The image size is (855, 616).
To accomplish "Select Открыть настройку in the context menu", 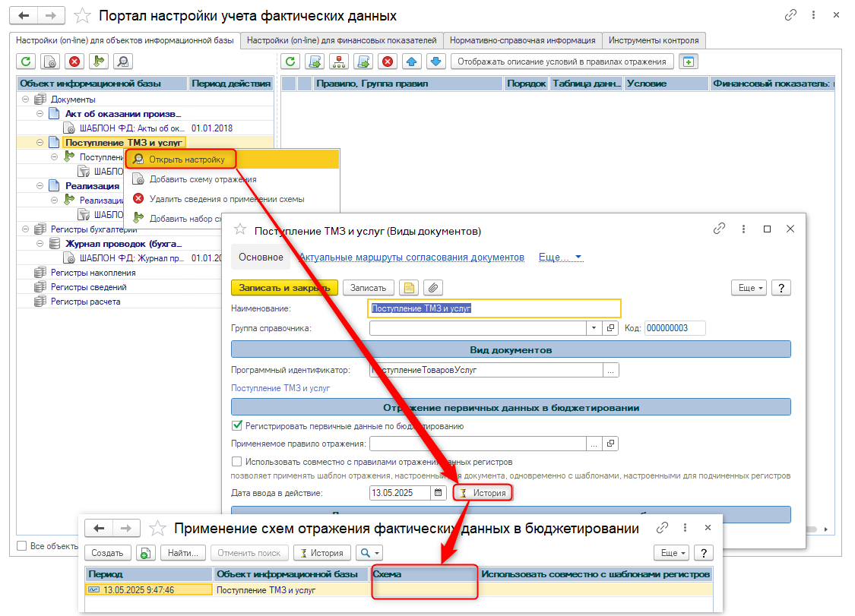I will [233, 160].
